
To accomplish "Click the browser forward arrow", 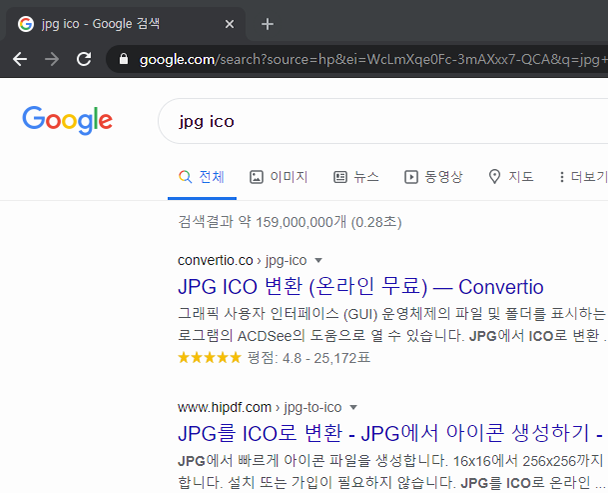I will (x=52, y=59).
